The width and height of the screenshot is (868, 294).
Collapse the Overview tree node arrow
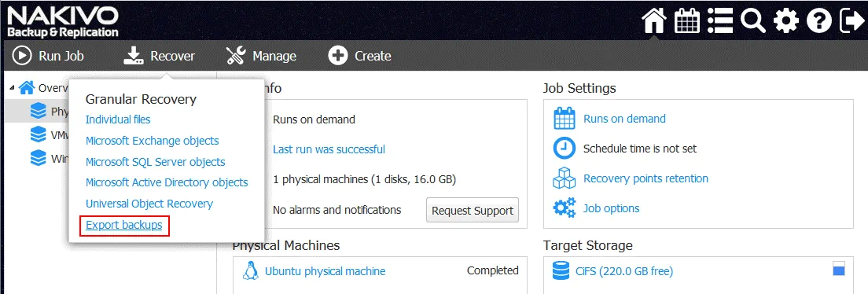coord(12,87)
